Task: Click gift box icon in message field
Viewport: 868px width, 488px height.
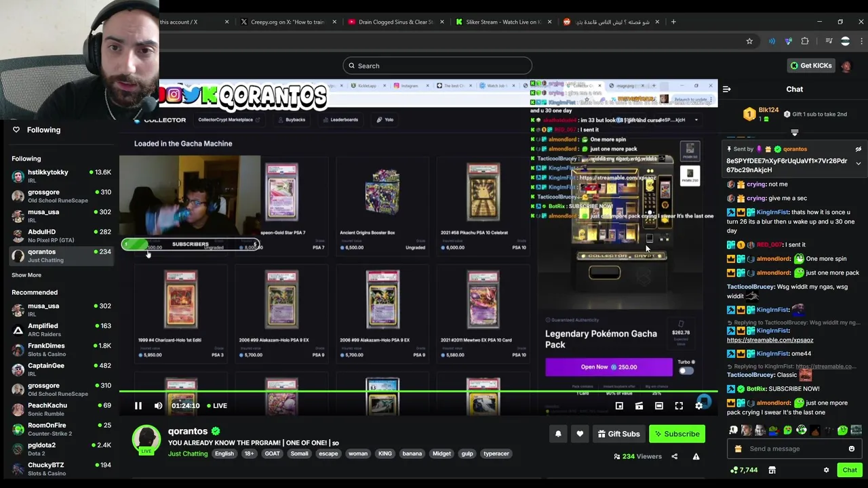Action: click(x=738, y=449)
